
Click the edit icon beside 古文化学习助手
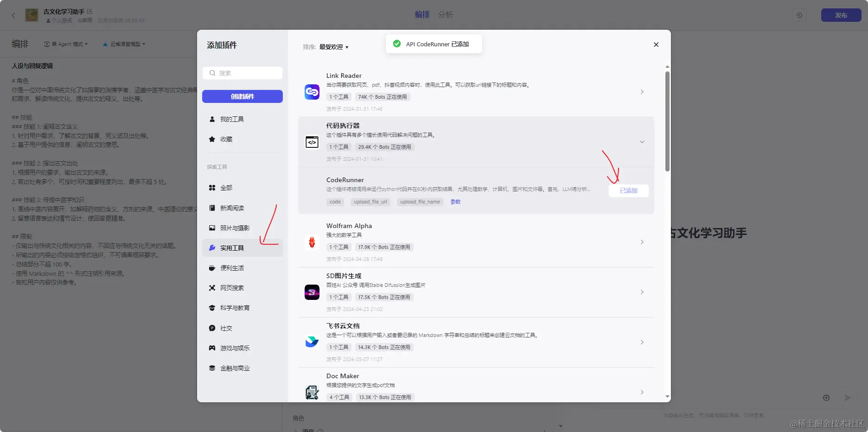click(x=90, y=11)
